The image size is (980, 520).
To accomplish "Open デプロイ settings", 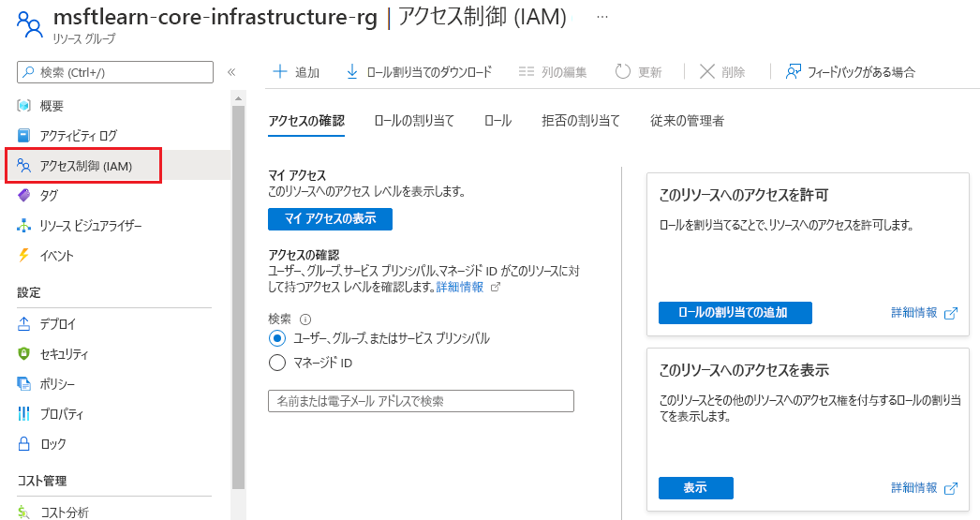I will coord(57,324).
